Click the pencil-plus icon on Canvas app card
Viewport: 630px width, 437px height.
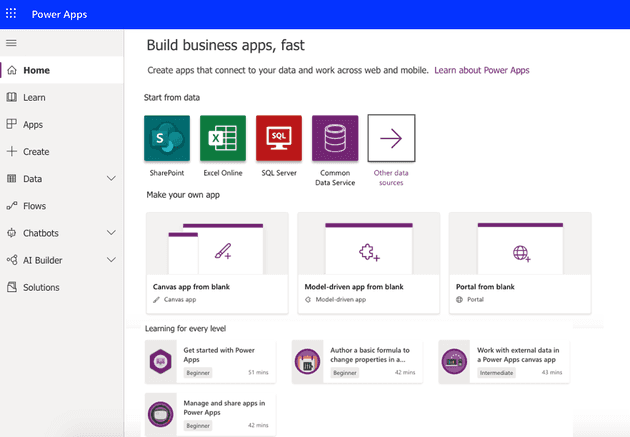tap(223, 251)
